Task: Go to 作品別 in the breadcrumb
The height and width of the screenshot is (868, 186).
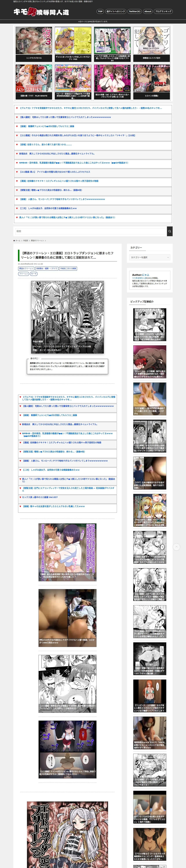Action: [x=26, y=241]
